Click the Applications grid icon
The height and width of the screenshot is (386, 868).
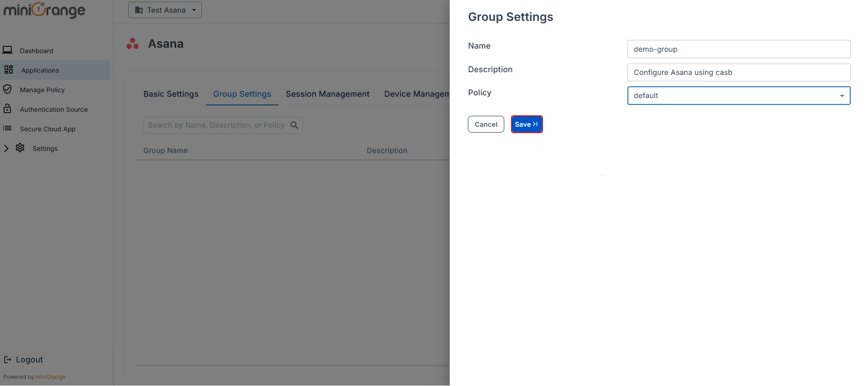click(x=9, y=69)
